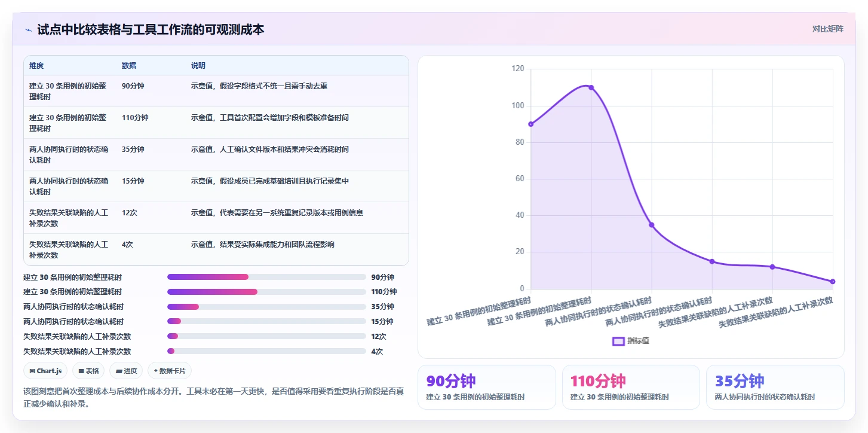This screenshot has height=433, width=868.
Task: Click the last chart data point at value 4
Action: tap(833, 281)
